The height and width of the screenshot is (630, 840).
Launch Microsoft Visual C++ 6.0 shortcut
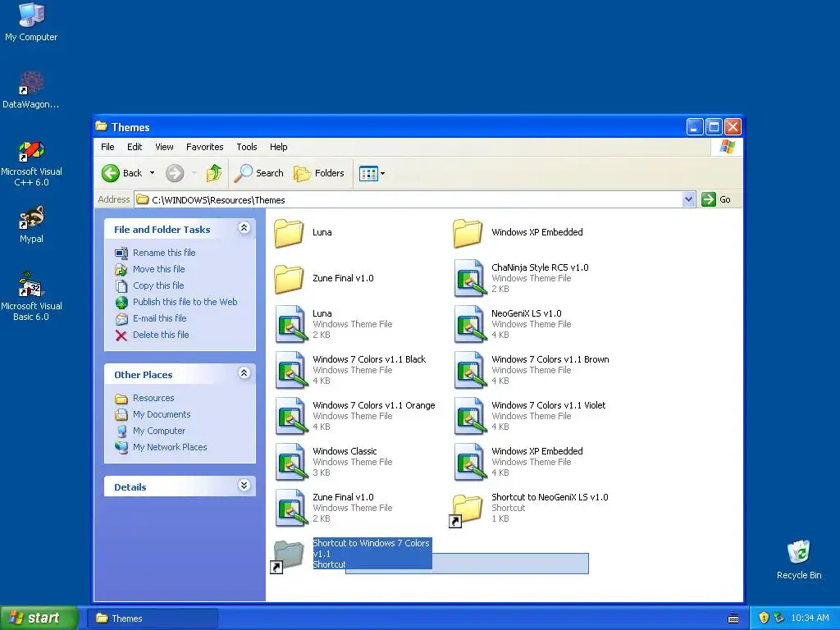coord(31,163)
